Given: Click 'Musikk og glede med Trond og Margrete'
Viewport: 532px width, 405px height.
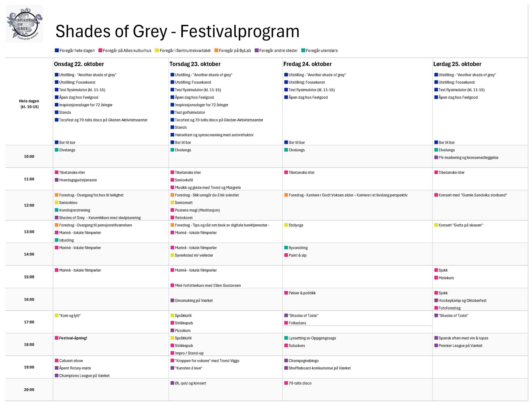Looking at the screenshot, I should pyautogui.click(x=208, y=188).
